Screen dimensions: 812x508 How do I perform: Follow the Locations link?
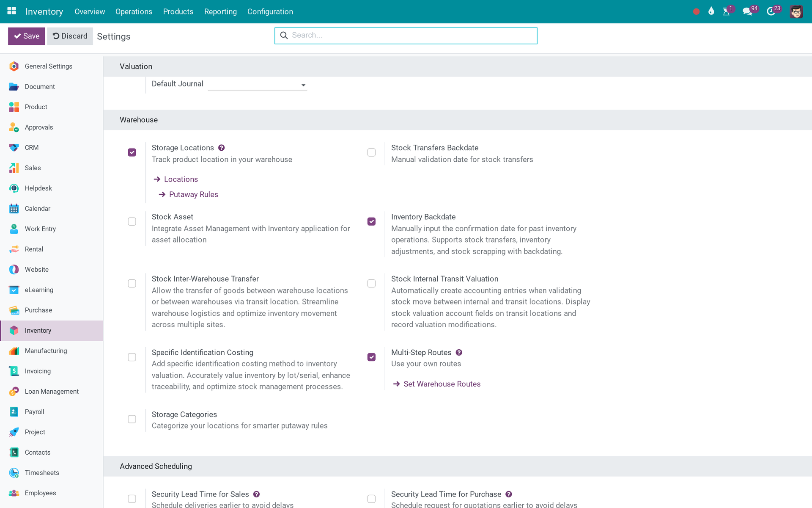click(176, 179)
